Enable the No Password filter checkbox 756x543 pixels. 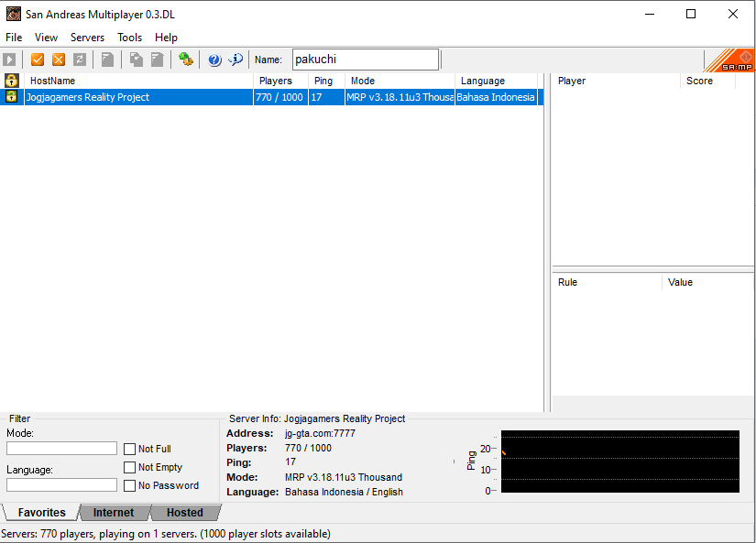tap(129, 485)
